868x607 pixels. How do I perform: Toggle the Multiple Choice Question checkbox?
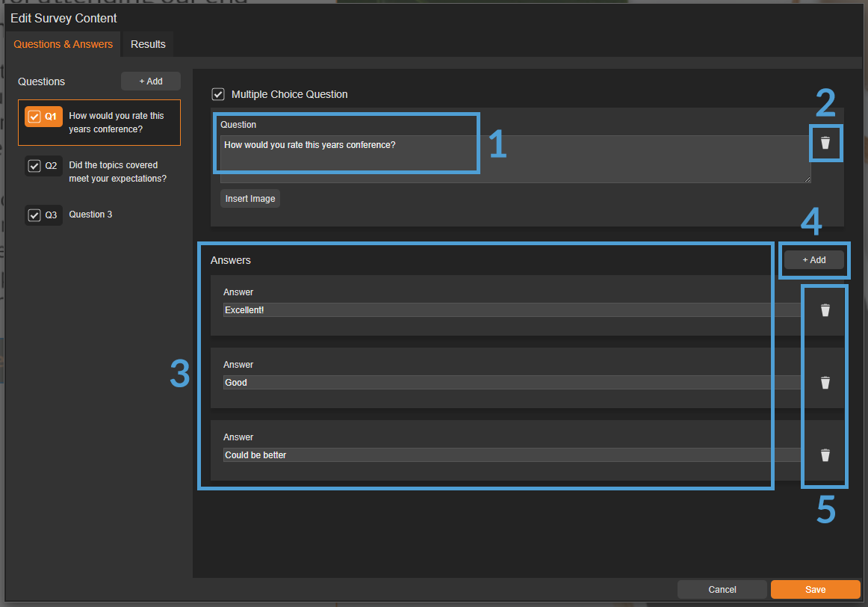click(218, 94)
